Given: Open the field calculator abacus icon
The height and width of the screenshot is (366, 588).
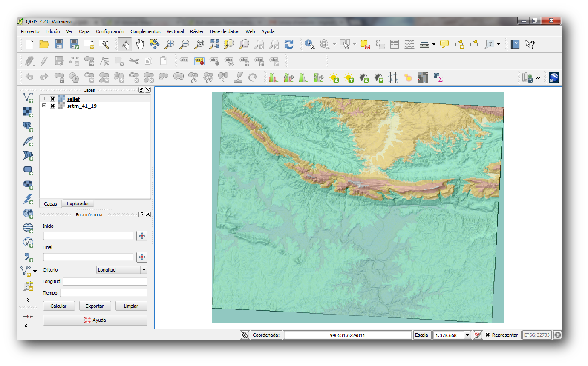Looking at the screenshot, I should pos(409,44).
